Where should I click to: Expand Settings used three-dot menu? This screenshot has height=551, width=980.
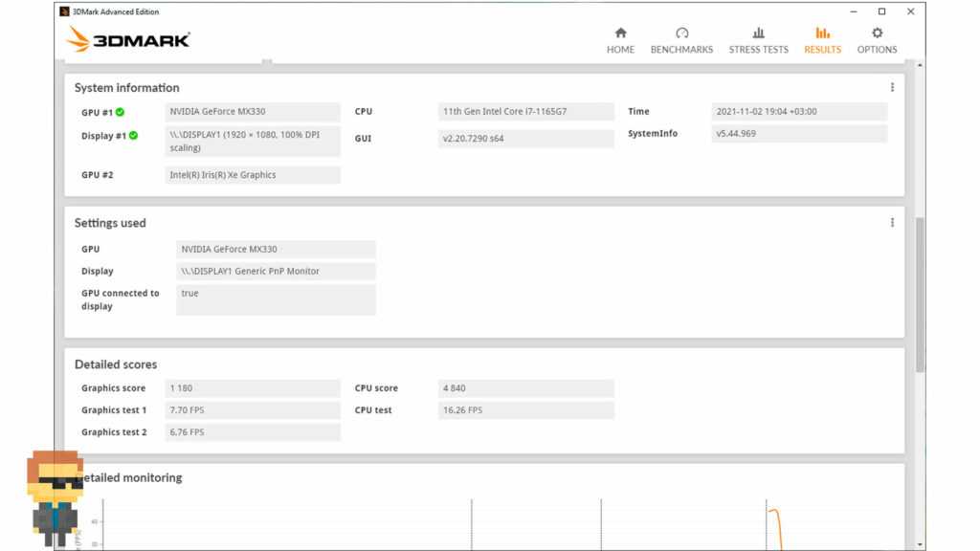pos(892,223)
